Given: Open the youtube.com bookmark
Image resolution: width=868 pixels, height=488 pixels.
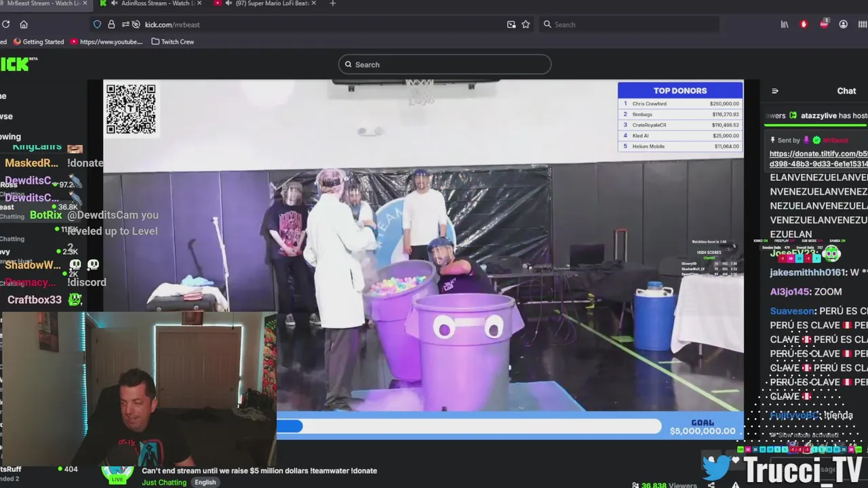Looking at the screenshot, I should pyautogui.click(x=106, y=41).
